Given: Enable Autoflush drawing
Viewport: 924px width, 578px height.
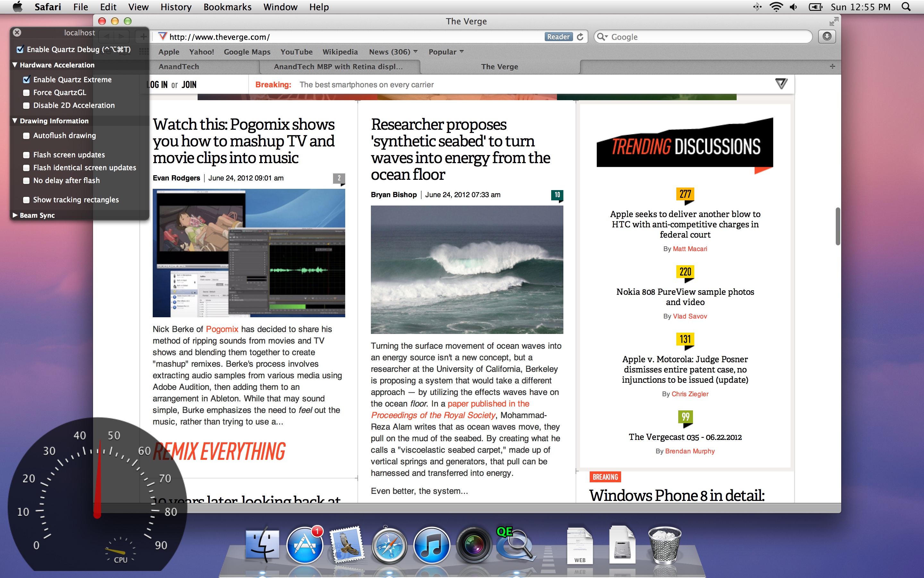Looking at the screenshot, I should pyautogui.click(x=26, y=135).
